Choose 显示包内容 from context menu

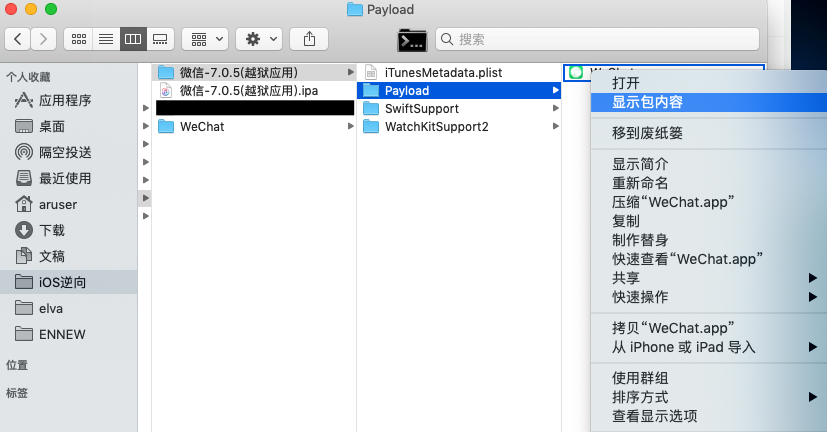click(x=709, y=102)
